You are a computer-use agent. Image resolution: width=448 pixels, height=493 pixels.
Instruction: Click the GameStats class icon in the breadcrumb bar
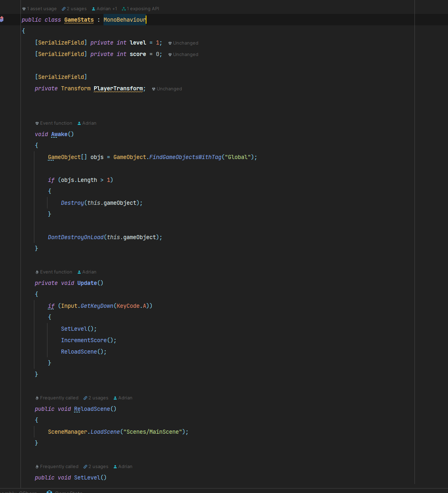point(50,491)
